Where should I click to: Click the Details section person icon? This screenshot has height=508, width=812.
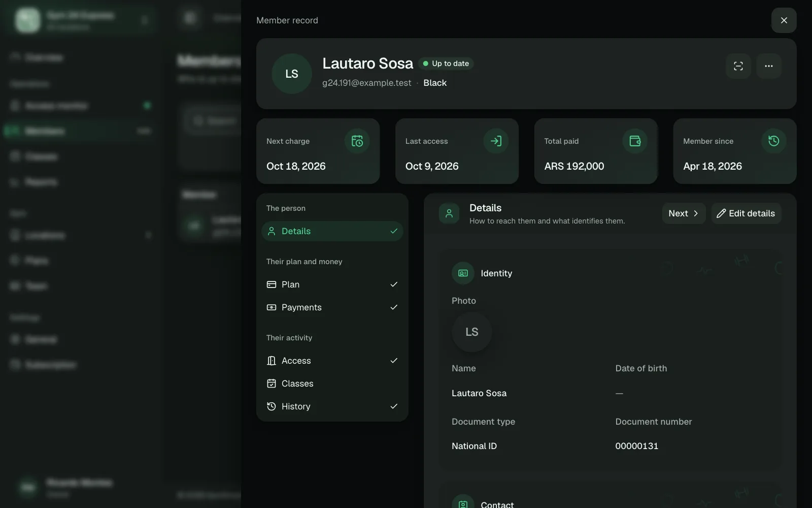pos(449,213)
